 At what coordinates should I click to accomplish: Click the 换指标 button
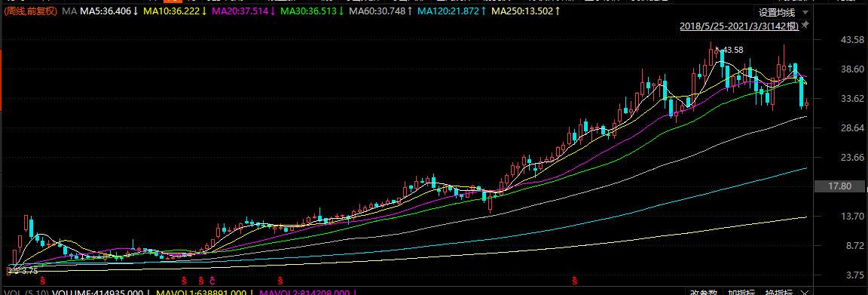pyautogui.click(x=779, y=292)
